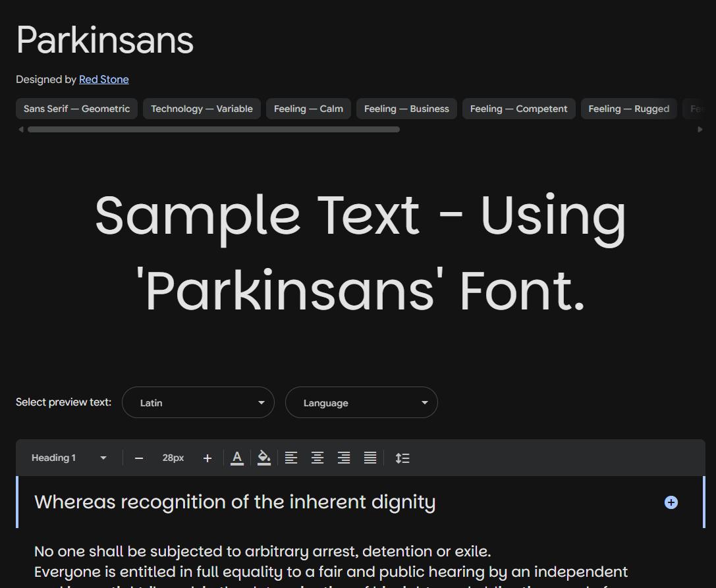The width and height of the screenshot is (716, 588).
Task: Increase font size with plus button
Action: click(207, 458)
